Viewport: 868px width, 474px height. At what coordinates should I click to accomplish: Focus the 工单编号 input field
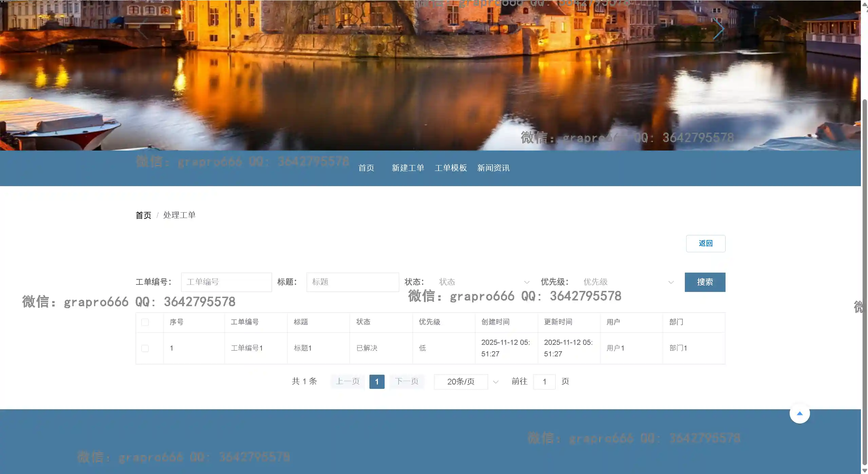coord(226,282)
